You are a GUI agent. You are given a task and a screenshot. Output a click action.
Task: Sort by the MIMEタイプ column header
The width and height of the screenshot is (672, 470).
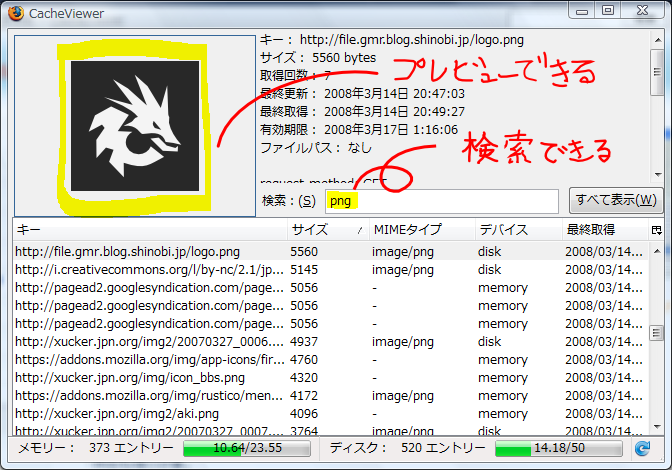(x=422, y=230)
